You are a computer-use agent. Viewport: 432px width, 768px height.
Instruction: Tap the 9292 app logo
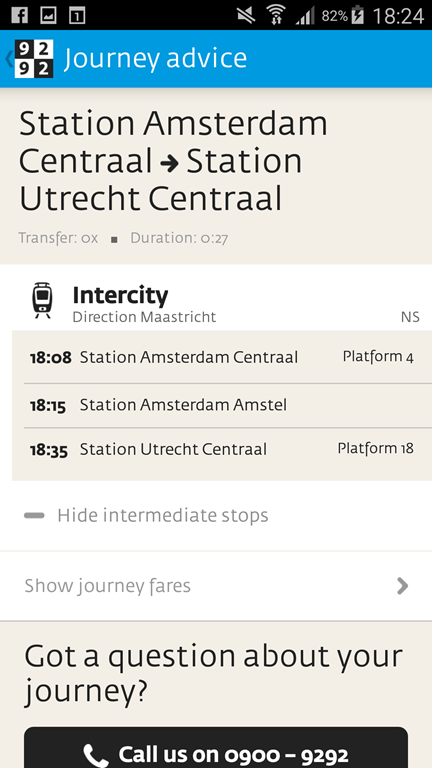34,59
